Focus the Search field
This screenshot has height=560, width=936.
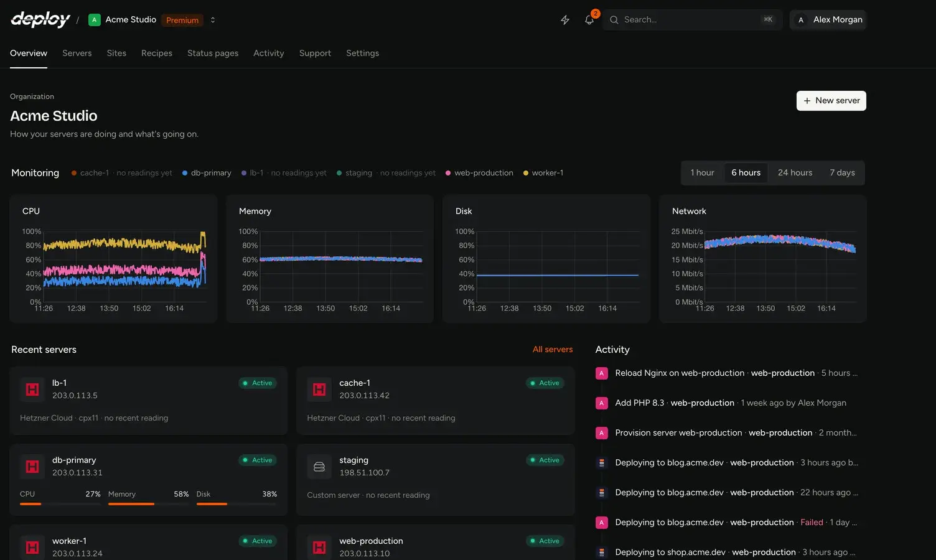coord(692,20)
